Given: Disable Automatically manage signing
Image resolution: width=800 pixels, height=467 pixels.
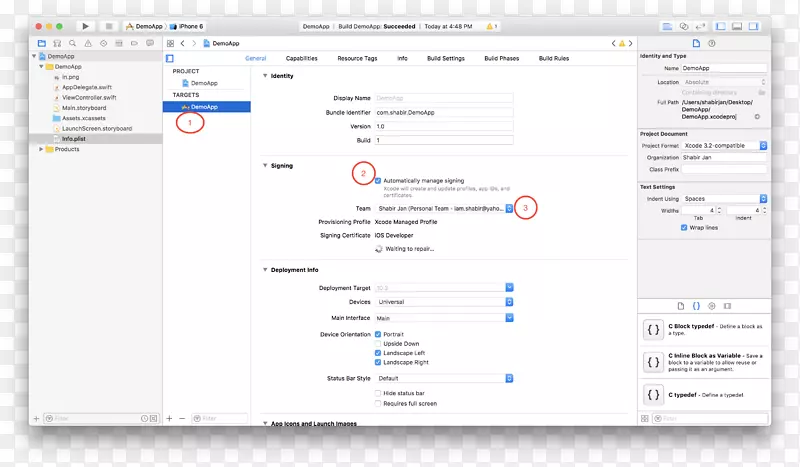Looking at the screenshot, I should click(x=378, y=181).
